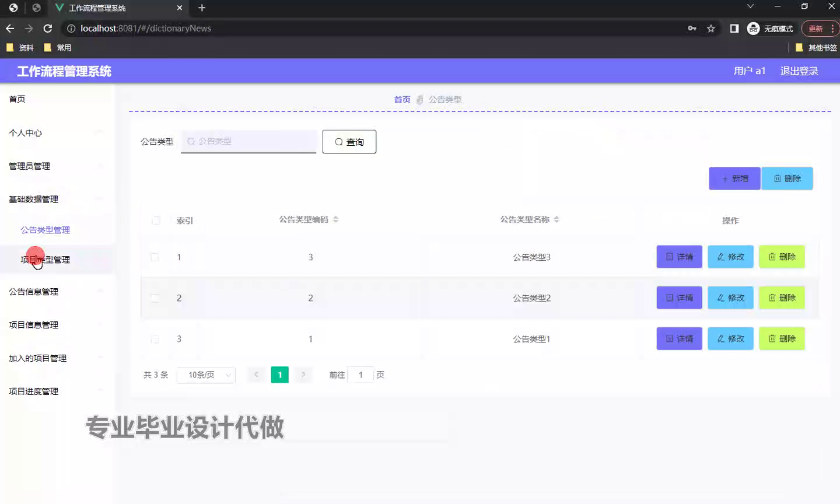This screenshot has height=504, width=840.
Task: Close the 工作流程管理系统 browser tab
Action: pyautogui.click(x=180, y=8)
